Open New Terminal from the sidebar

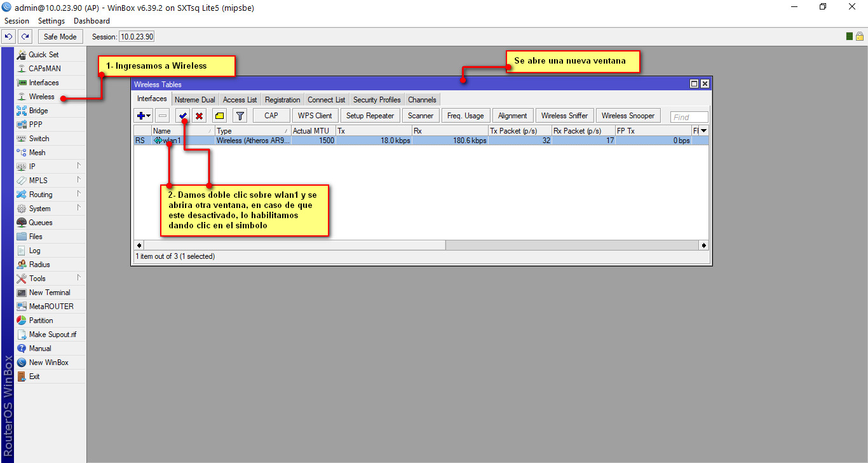[x=50, y=293]
